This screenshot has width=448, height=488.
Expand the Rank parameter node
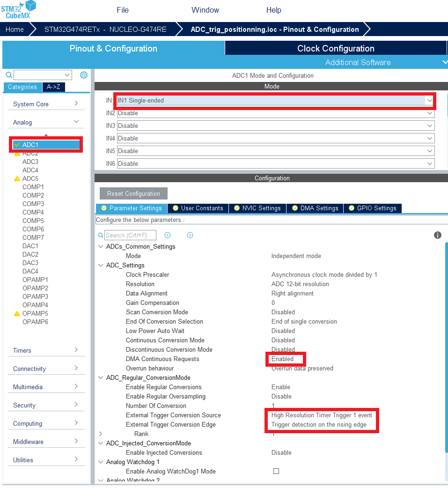(x=101, y=434)
